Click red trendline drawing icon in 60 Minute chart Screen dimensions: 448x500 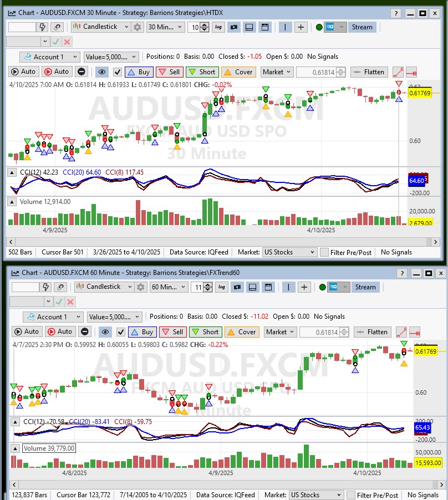401,332
